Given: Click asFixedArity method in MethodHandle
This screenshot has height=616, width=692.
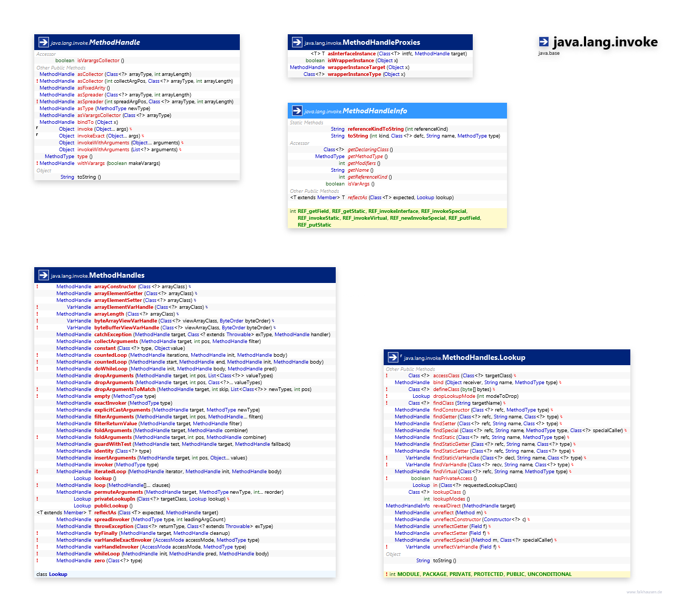Looking at the screenshot, I should 91,88.
